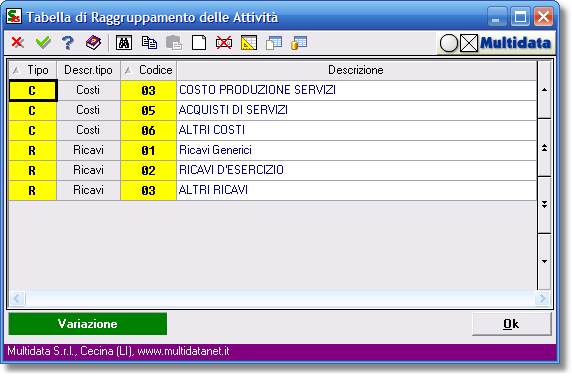Click the table with document export icon
The image size is (572, 376).
(x=274, y=43)
